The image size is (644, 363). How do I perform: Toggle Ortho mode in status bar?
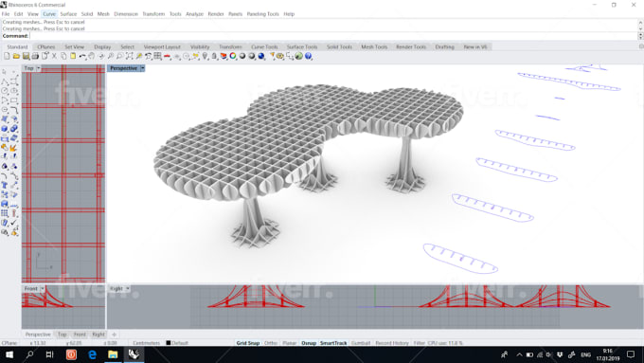click(271, 343)
